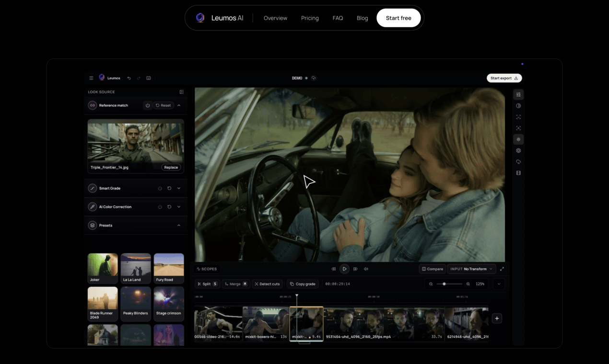Open the aperture lens tool in sidebar

518,150
